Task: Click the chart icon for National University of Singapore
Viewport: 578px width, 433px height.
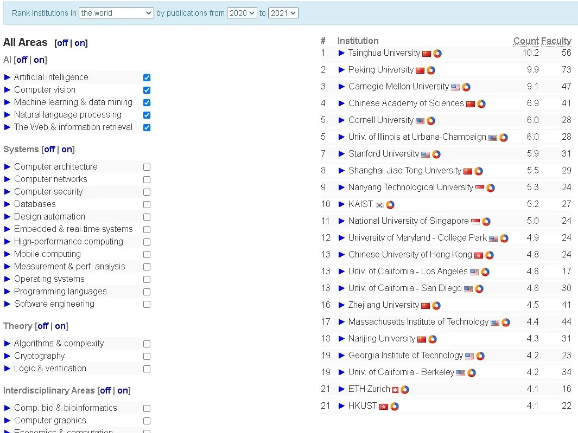Action: 486,222
